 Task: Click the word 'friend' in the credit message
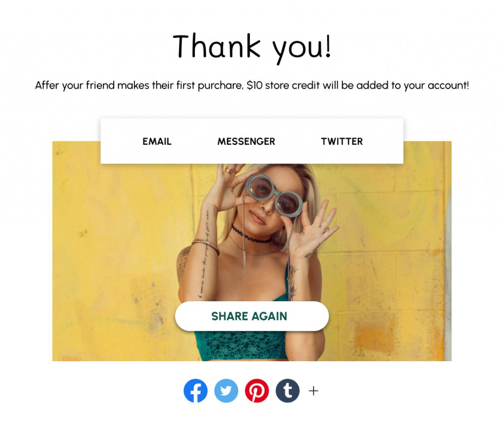click(x=100, y=85)
